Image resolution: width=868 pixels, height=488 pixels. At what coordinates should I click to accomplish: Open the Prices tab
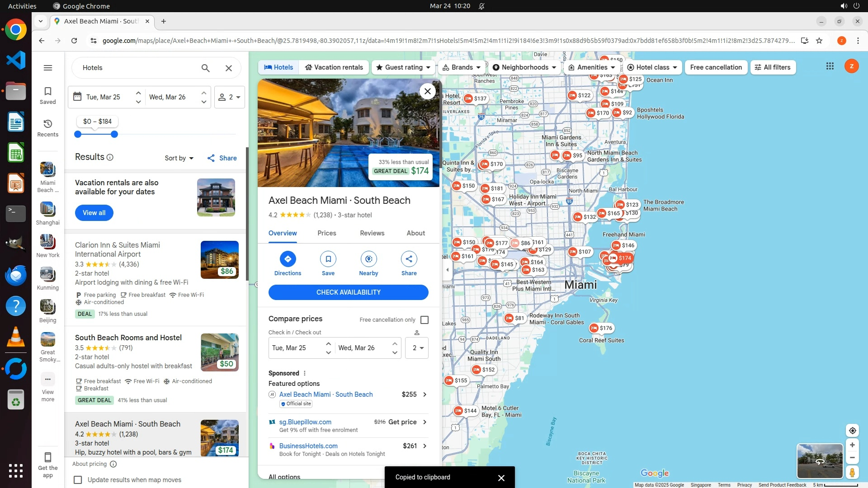pos(326,233)
